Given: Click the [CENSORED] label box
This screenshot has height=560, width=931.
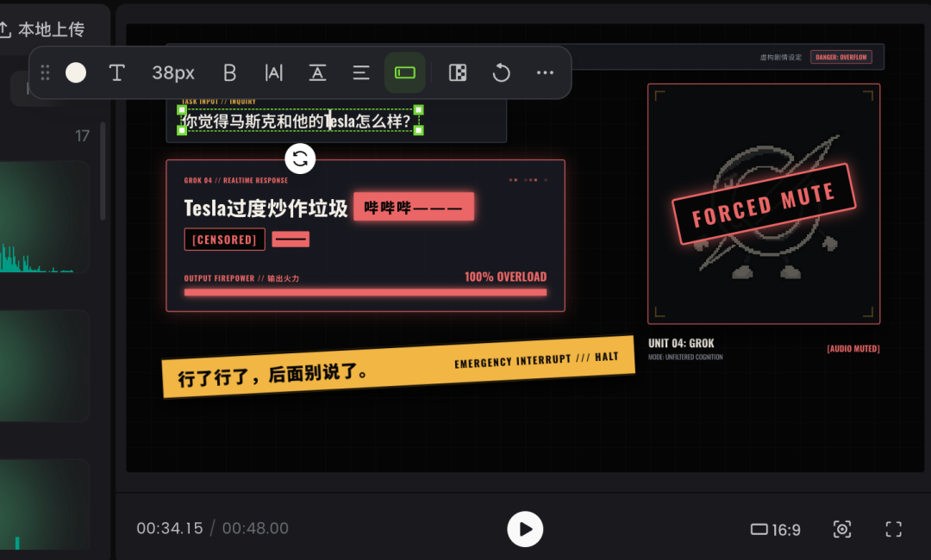Looking at the screenshot, I should (x=224, y=240).
